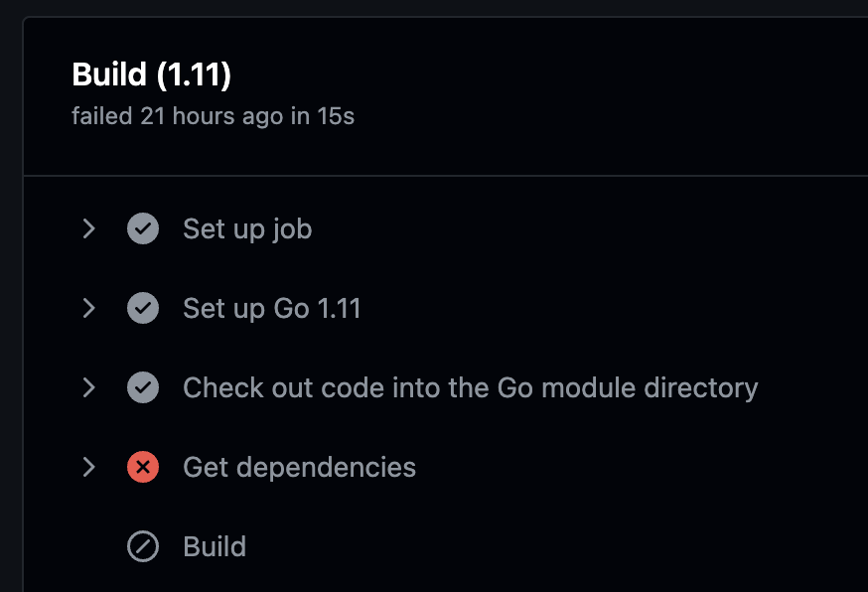Expand the failed Get dependencies step
The width and height of the screenshot is (868, 592).
tap(88, 467)
